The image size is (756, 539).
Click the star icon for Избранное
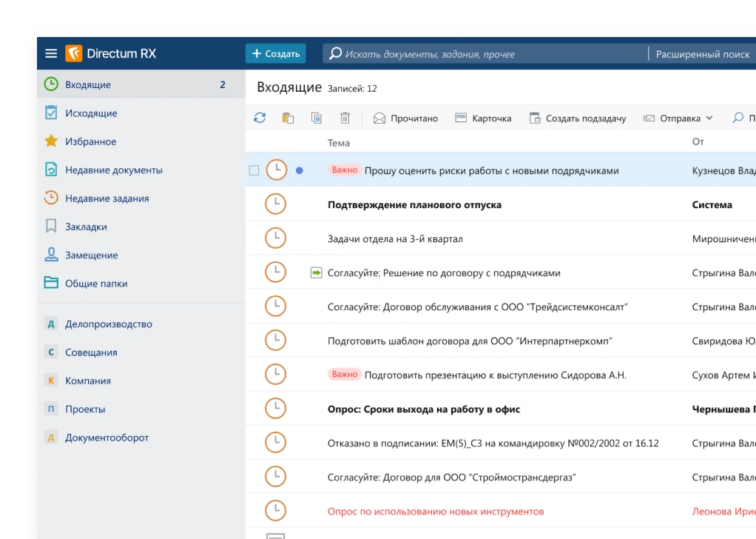pyautogui.click(x=51, y=141)
